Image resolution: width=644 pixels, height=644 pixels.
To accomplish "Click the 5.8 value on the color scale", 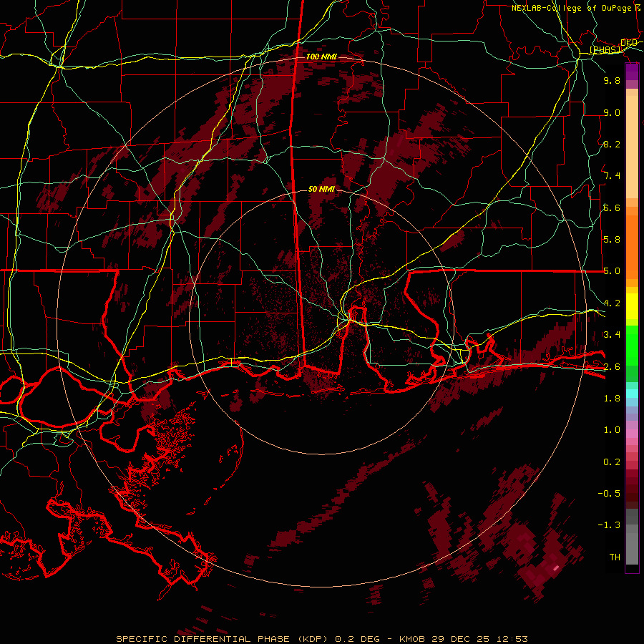I will coord(612,240).
